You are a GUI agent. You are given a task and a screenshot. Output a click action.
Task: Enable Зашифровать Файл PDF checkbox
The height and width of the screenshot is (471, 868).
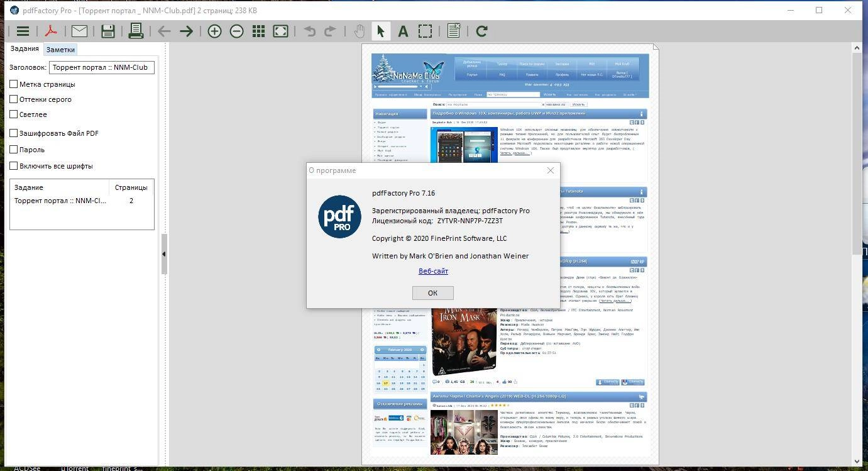point(13,133)
